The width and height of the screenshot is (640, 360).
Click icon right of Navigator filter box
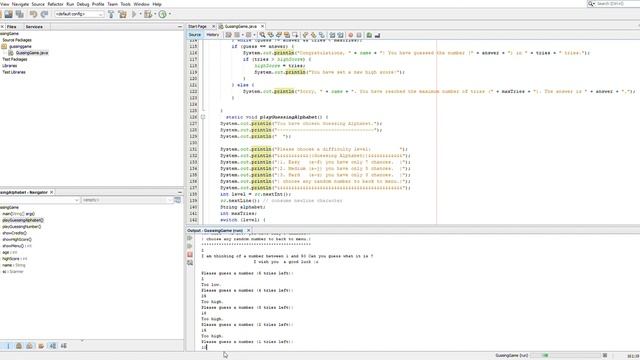tap(178, 200)
